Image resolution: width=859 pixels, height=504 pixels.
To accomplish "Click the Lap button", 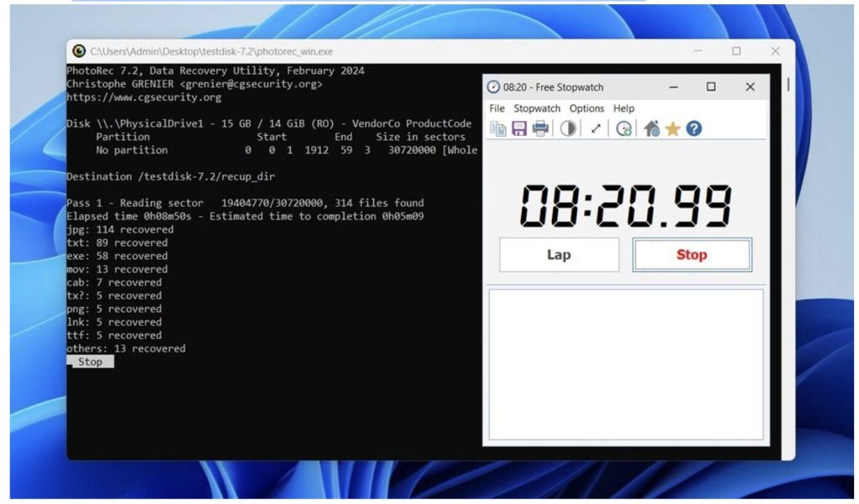I will (559, 255).
